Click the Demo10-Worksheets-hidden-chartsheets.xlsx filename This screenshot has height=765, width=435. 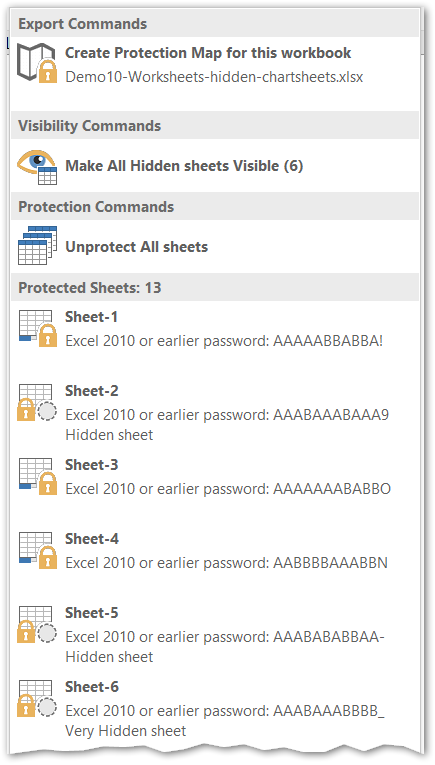(x=214, y=77)
